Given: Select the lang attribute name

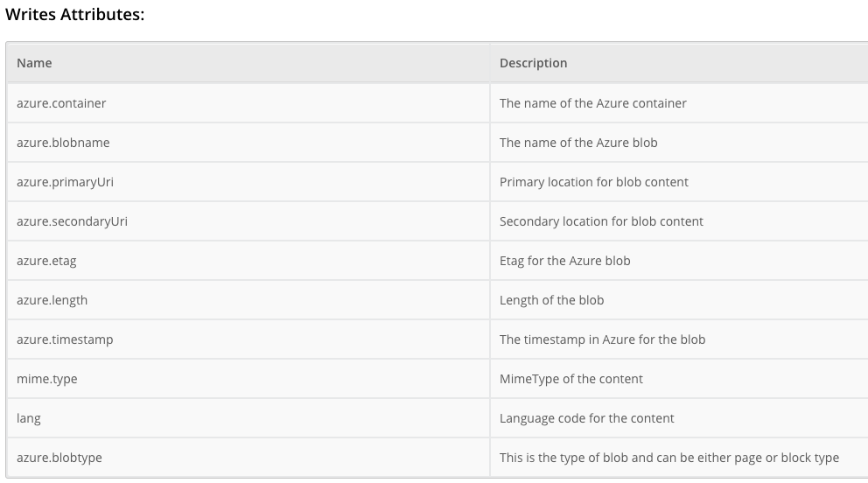Looking at the screenshot, I should tap(29, 418).
